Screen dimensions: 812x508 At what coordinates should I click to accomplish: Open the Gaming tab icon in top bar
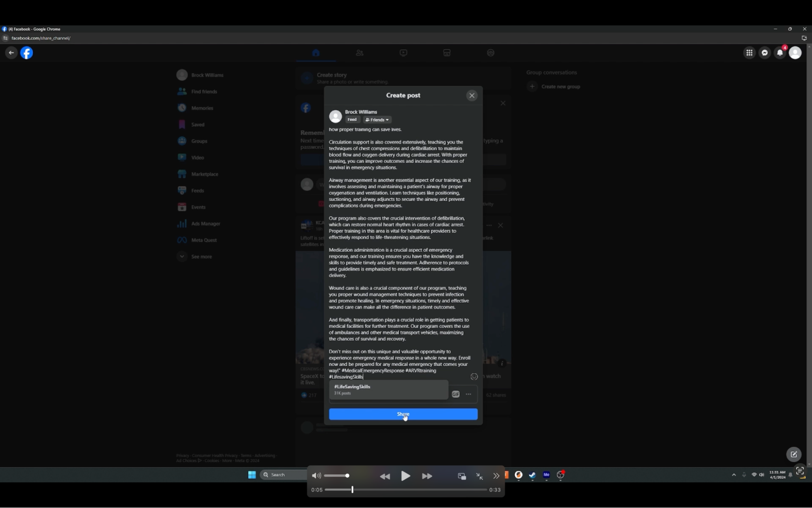491,53
